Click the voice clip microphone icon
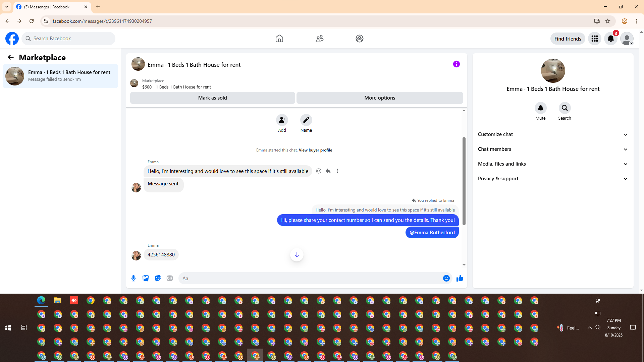The height and width of the screenshot is (362, 644). tap(133, 278)
